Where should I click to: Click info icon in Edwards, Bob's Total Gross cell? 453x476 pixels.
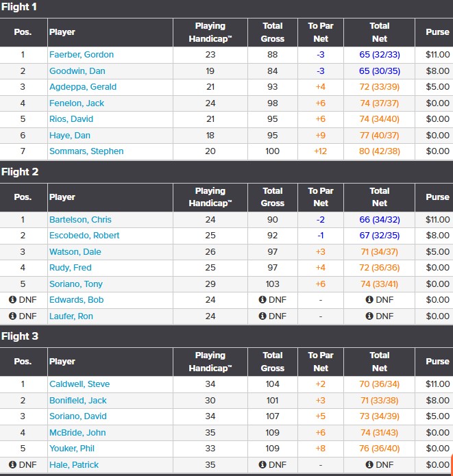coord(262,300)
